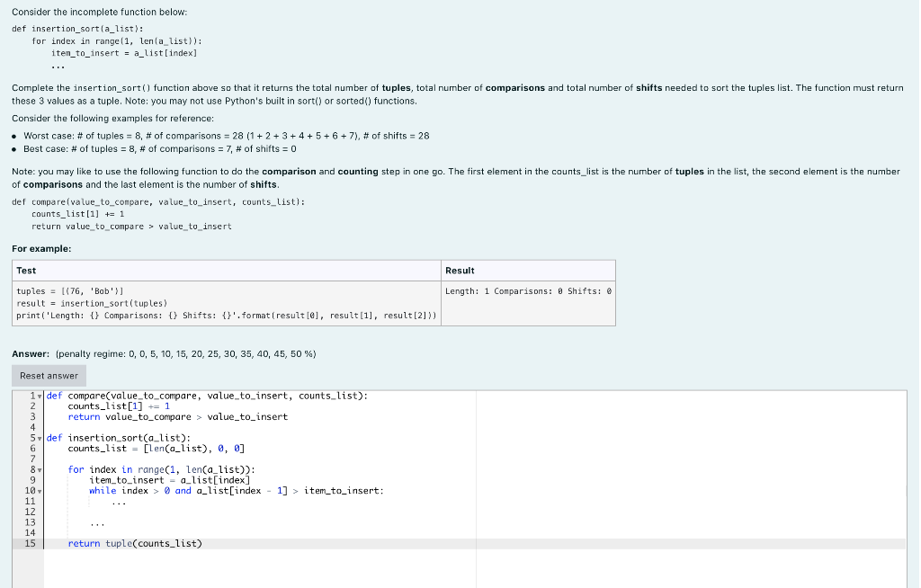The image size is (921, 588).
Task: Collapse the compare function fold arrow on line 1
Action: 39,396
